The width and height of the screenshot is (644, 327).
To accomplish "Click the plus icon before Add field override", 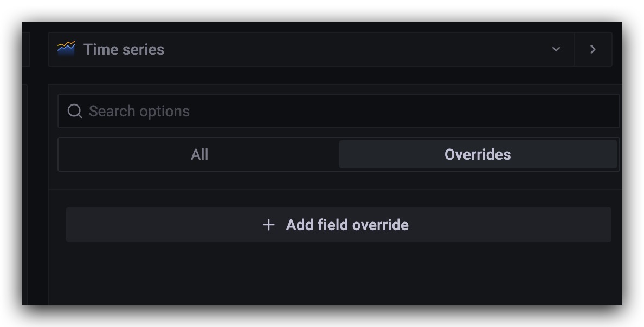I will pyautogui.click(x=268, y=225).
